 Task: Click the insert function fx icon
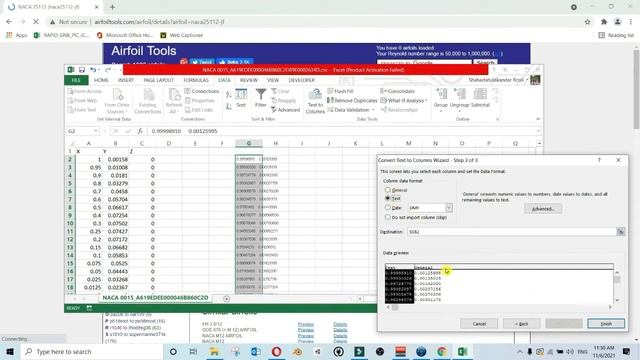click(140, 131)
